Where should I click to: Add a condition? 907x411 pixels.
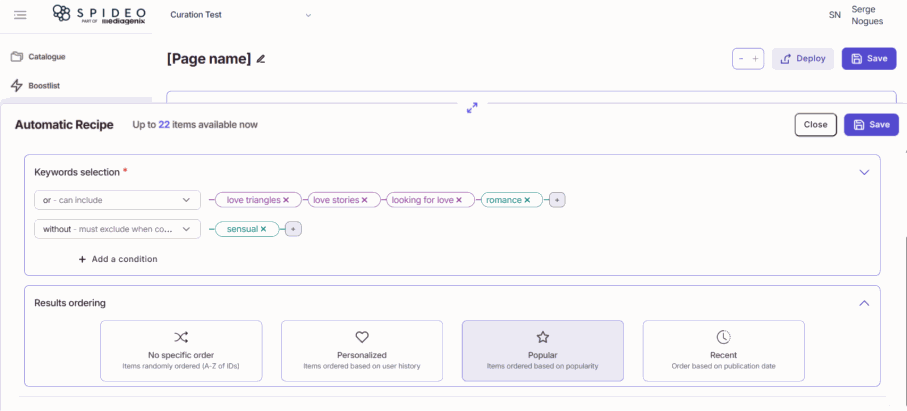(118, 259)
